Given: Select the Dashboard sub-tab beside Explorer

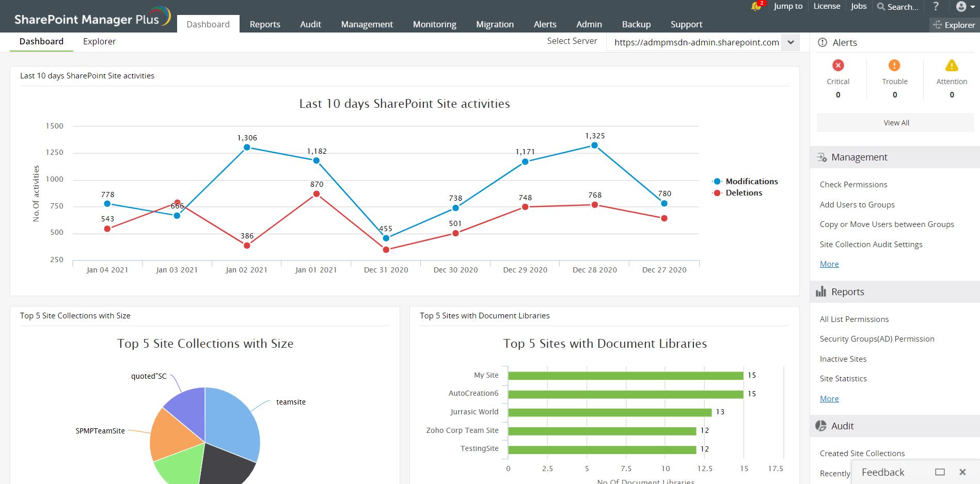Looking at the screenshot, I should (x=41, y=41).
